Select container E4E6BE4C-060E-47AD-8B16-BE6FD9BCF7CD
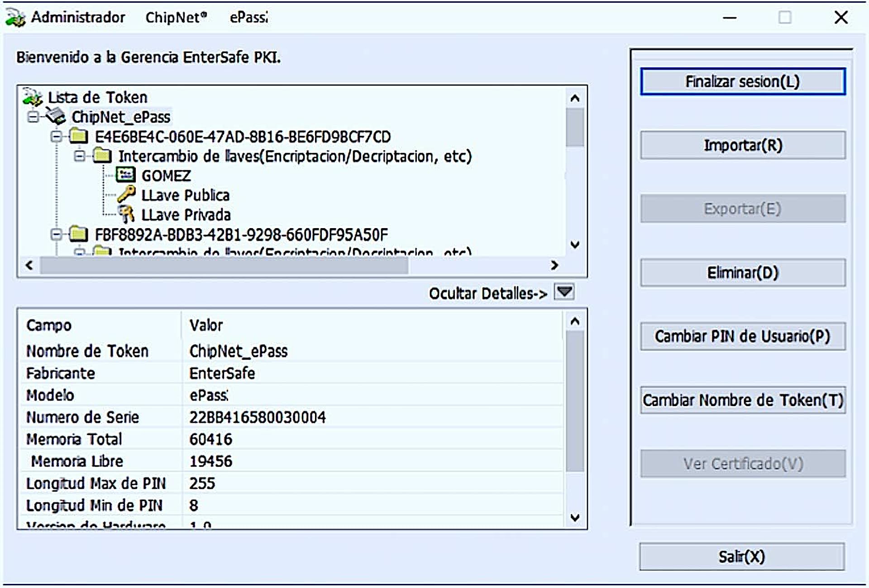The height and width of the screenshot is (588, 869). (243, 137)
